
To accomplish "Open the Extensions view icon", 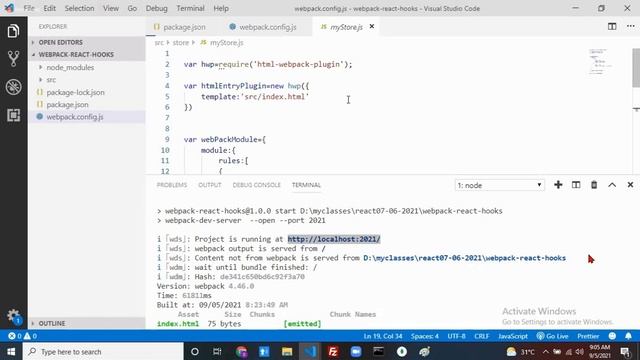I will point(13,115).
